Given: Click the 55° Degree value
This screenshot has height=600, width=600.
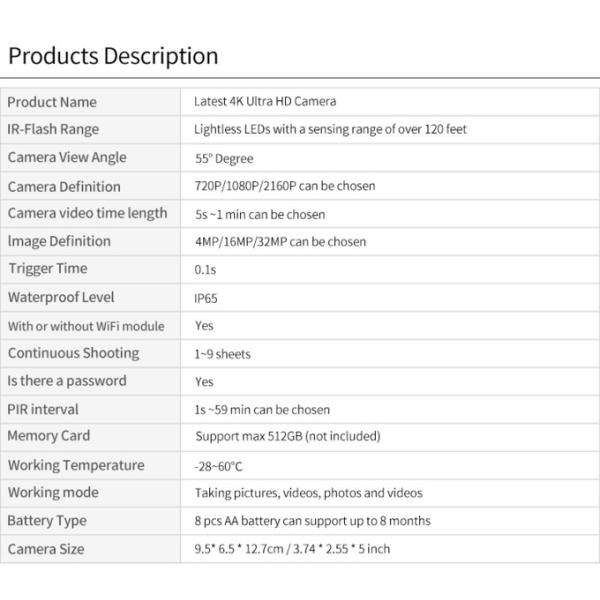Looking at the screenshot, I should tap(224, 158).
